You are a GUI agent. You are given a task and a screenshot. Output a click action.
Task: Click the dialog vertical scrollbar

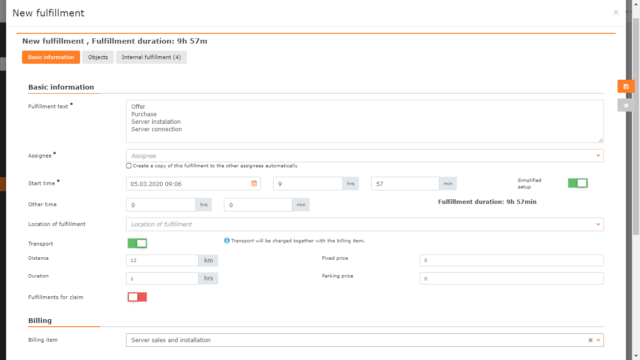636,127
